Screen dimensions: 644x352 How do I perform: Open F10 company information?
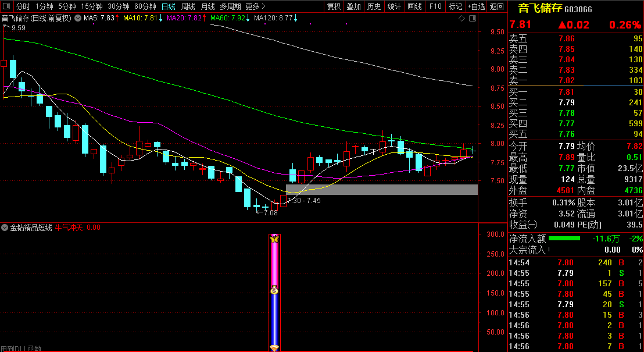coord(435,6)
